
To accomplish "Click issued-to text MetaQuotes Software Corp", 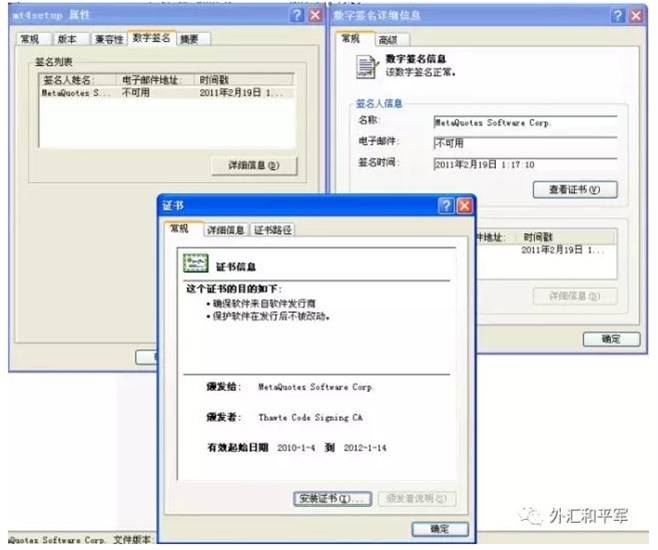I will [315, 387].
